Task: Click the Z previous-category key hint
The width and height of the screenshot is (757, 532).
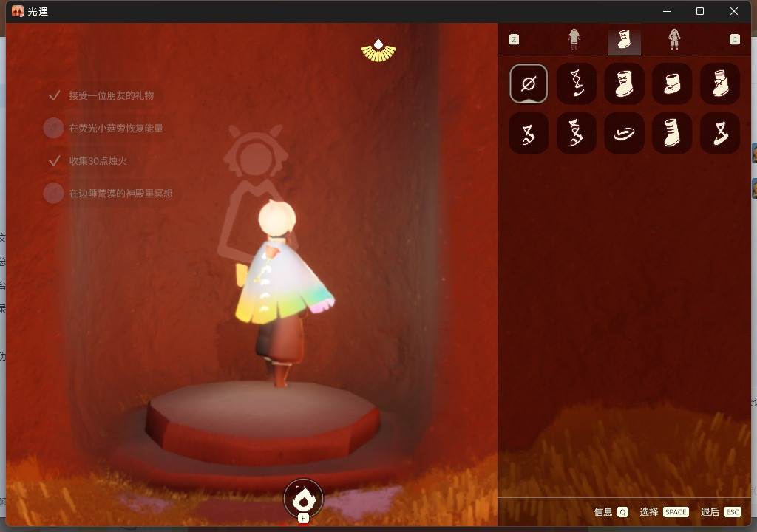Action: click(514, 39)
